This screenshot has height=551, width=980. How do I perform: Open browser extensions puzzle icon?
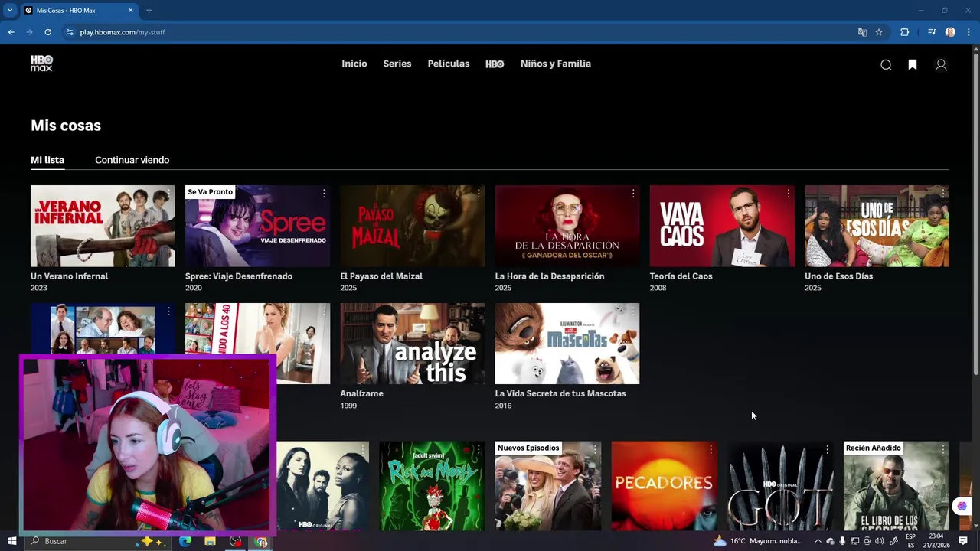point(904,32)
